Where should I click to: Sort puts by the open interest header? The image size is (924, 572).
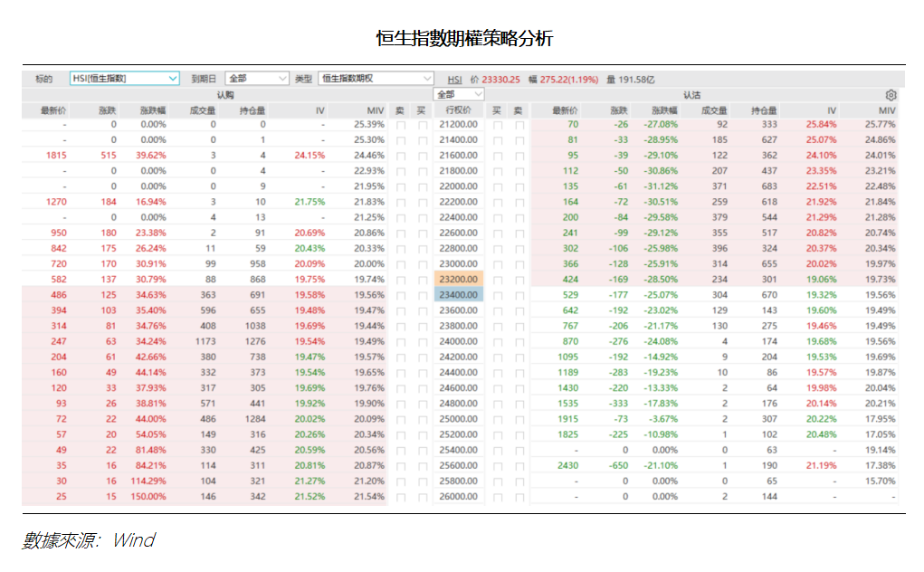tap(764, 110)
